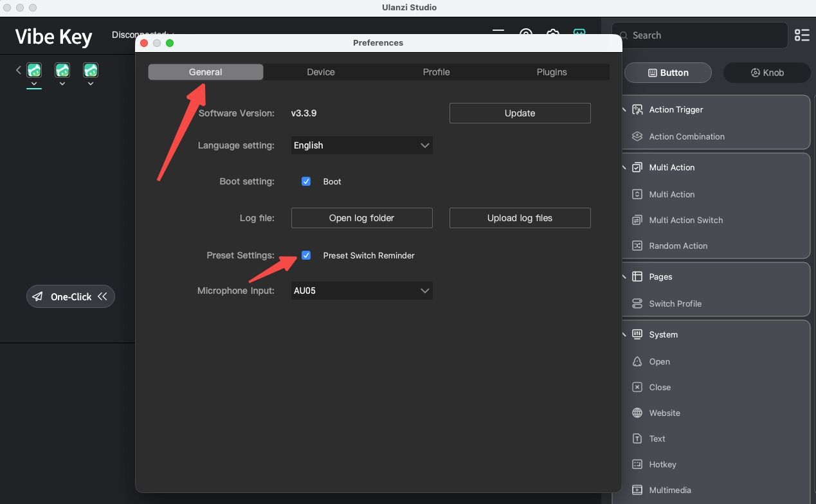Image resolution: width=816 pixels, height=504 pixels.
Task: Switch to the Device tab
Action: pyautogui.click(x=321, y=72)
